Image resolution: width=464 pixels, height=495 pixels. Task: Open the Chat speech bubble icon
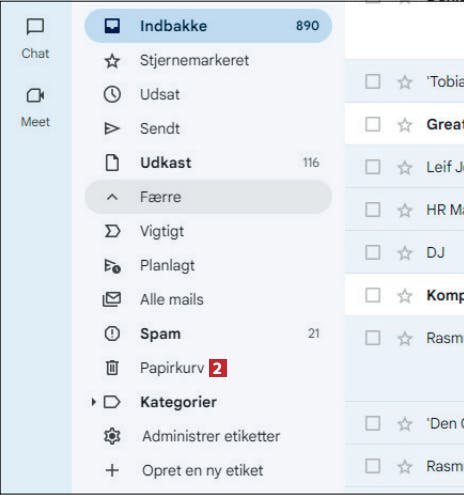35,27
